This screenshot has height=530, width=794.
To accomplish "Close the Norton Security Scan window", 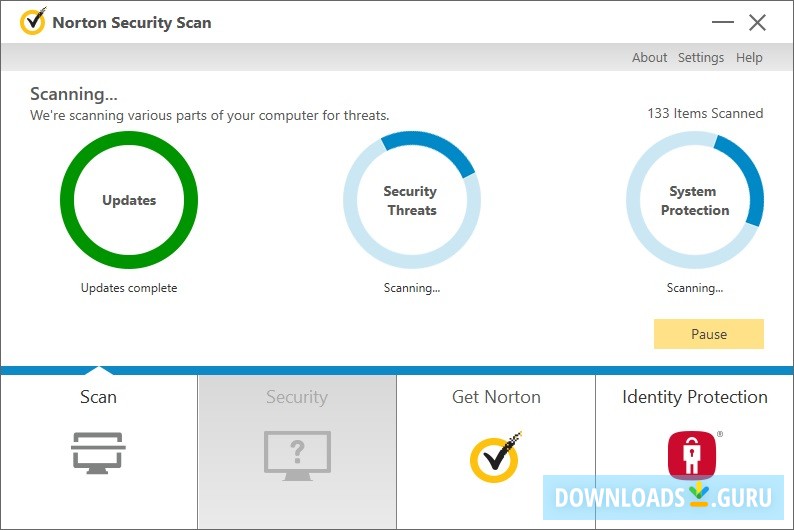I will [757, 22].
